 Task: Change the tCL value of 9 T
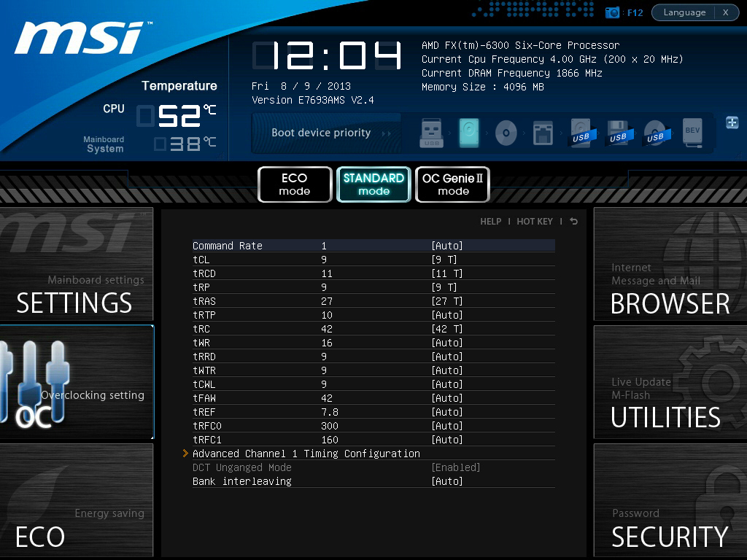[x=444, y=260]
